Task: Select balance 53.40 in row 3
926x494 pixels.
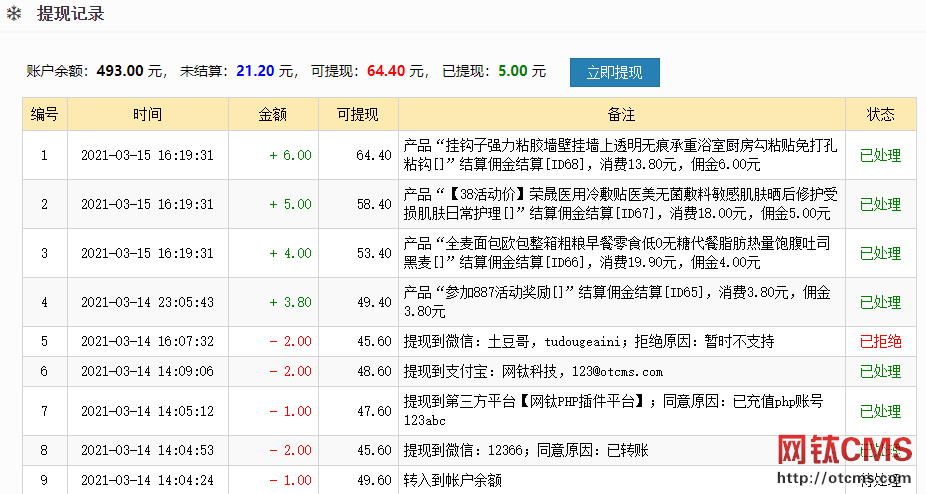Action: [x=374, y=253]
